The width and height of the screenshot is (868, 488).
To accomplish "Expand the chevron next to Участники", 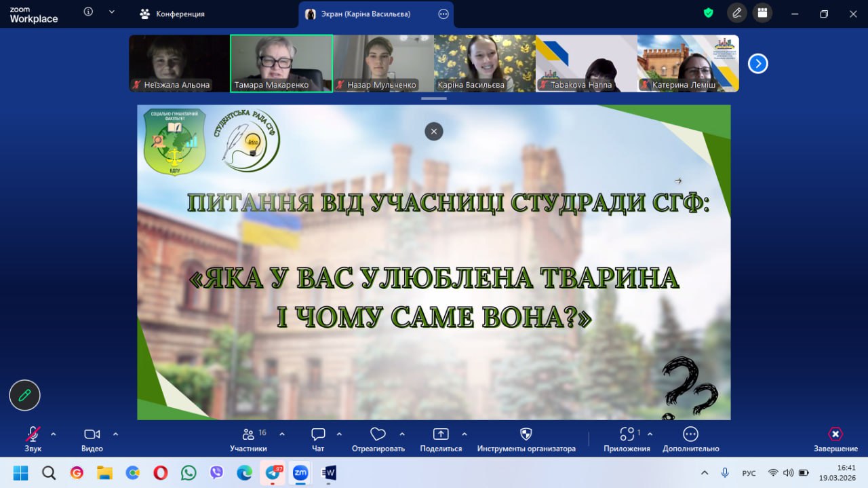I will [282, 434].
